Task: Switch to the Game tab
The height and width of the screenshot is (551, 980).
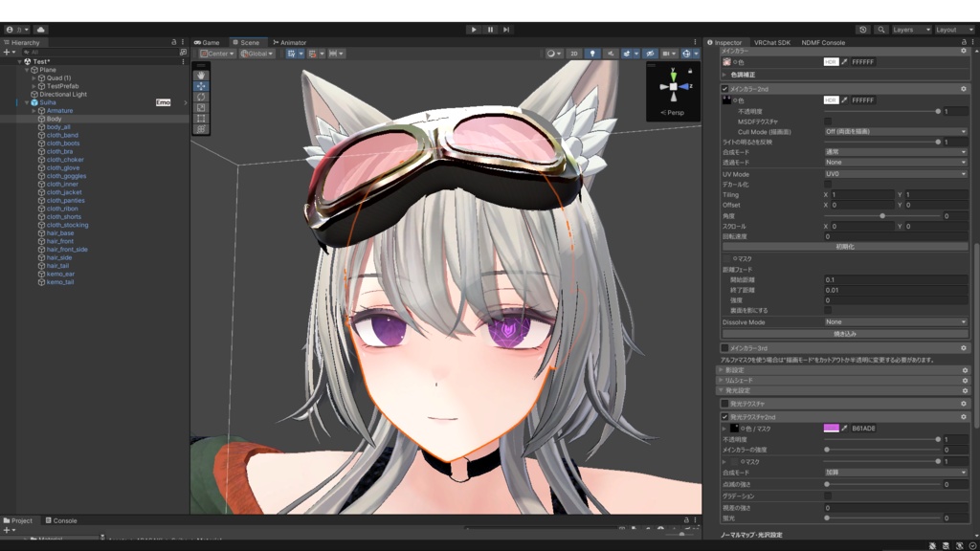Action: pos(207,42)
